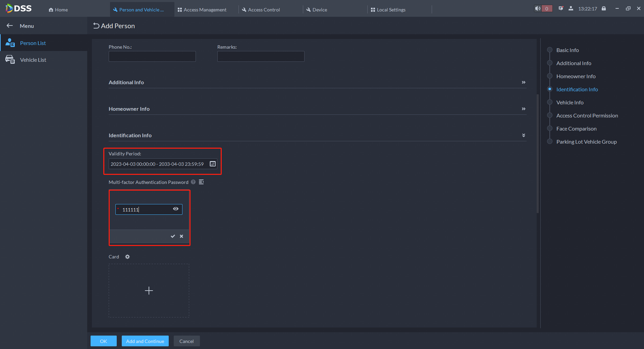Open the user account icon
Image resolution: width=644 pixels, height=349 pixels.
571,8
